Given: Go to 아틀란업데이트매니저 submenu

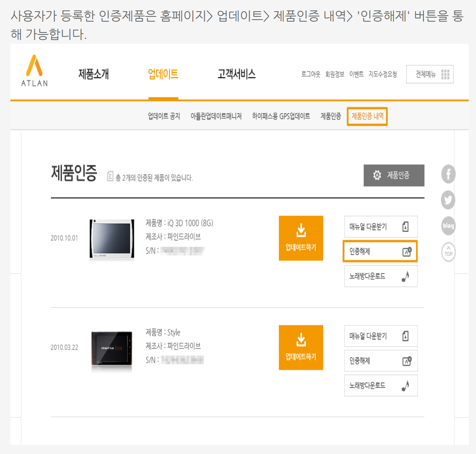Looking at the screenshot, I should (216, 117).
